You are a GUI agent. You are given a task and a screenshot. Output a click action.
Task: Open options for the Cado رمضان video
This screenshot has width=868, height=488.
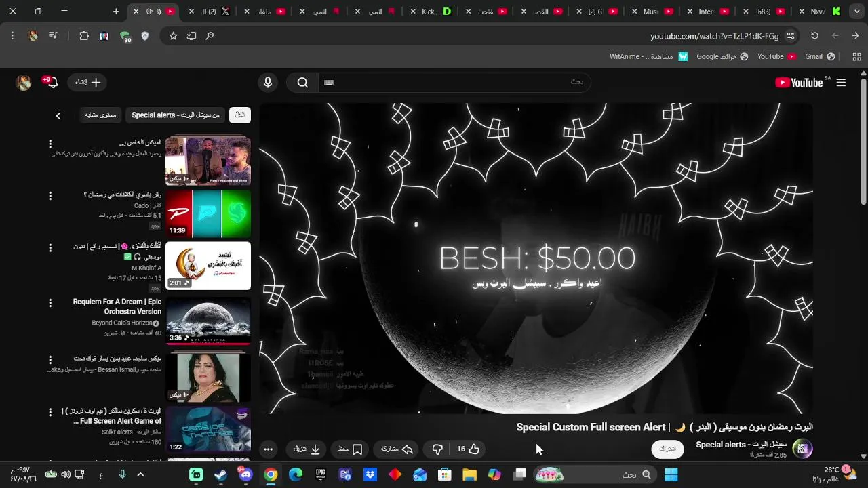[50, 196]
